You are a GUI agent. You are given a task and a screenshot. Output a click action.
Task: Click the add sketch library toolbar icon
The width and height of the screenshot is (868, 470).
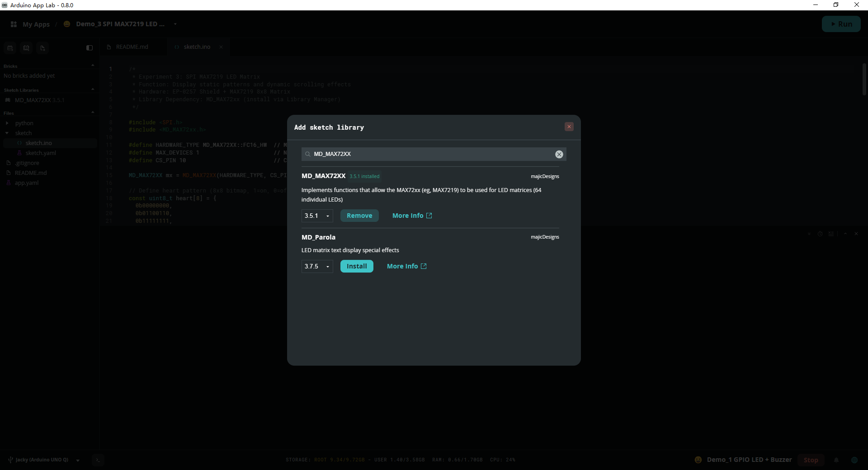[26, 48]
